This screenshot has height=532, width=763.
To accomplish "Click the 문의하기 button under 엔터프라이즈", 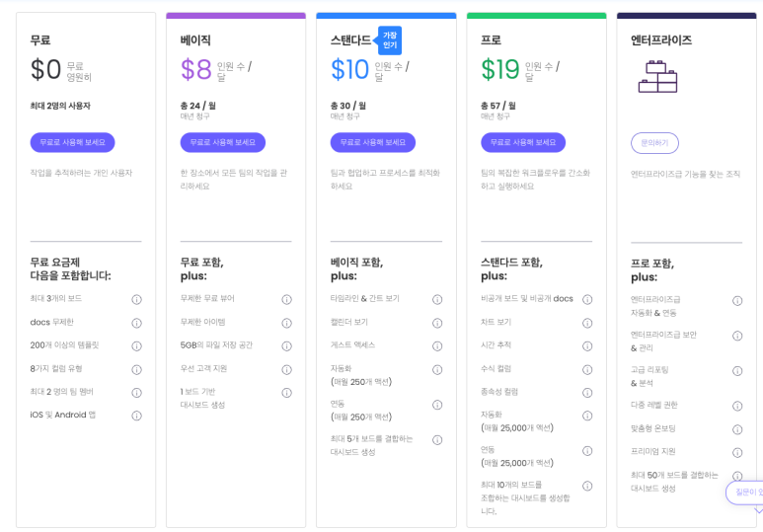I will click(654, 143).
